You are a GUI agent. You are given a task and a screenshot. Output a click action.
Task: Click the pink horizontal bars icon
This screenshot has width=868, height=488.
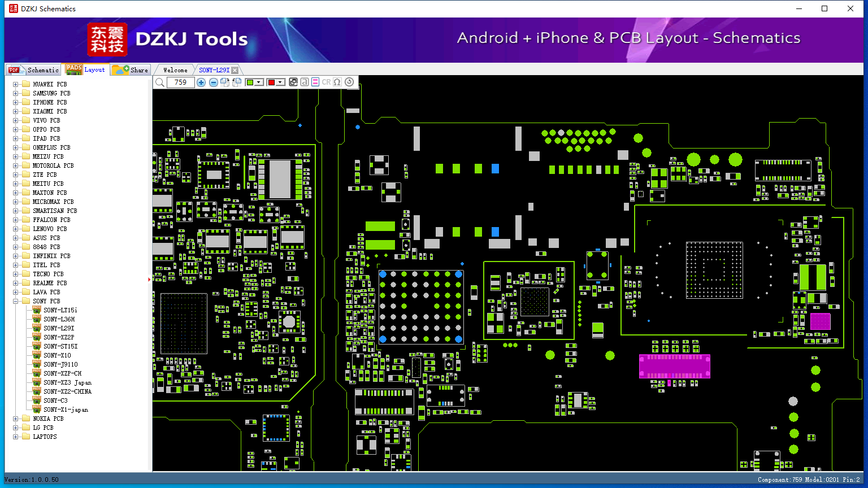click(x=315, y=82)
